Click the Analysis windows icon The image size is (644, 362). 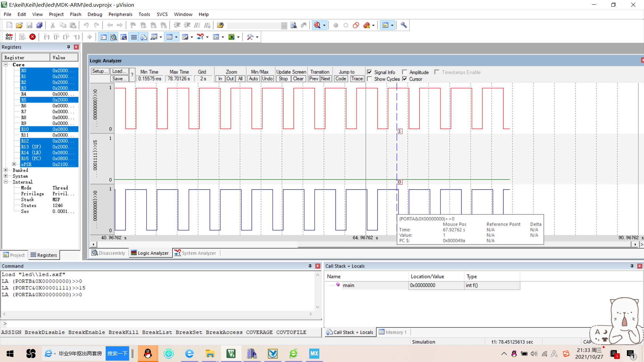pos(200,37)
